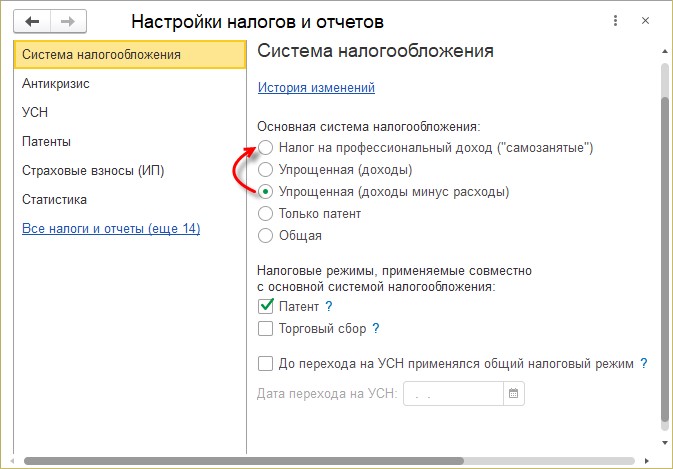Viewport: 673px width, 469px height.
Task: Show help for Торговый сбор
Action: (x=376, y=329)
